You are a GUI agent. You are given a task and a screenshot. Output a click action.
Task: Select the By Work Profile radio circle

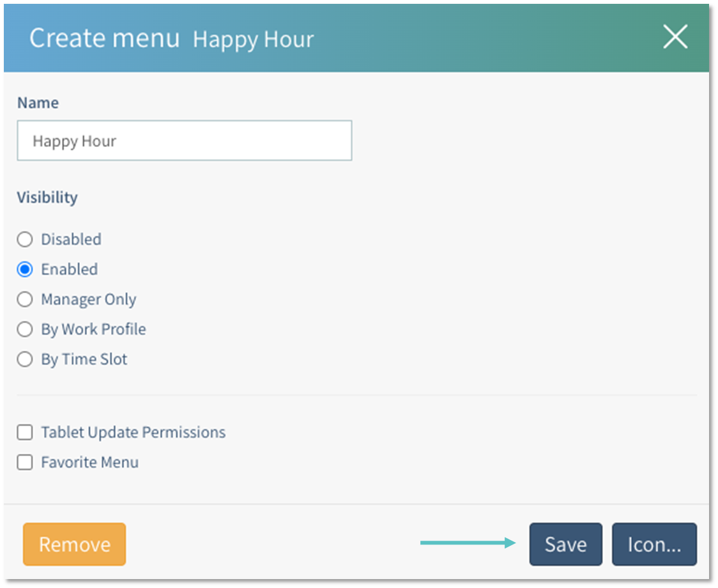pos(25,329)
